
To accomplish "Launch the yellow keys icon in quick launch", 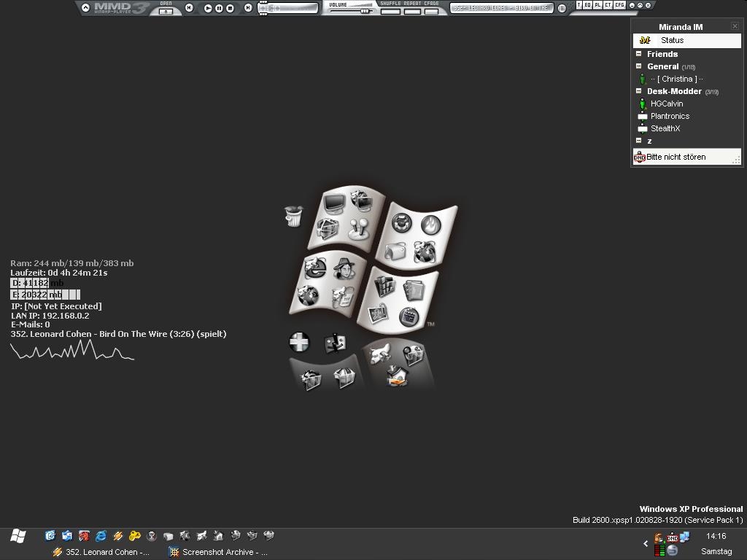I will [x=135, y=536].
